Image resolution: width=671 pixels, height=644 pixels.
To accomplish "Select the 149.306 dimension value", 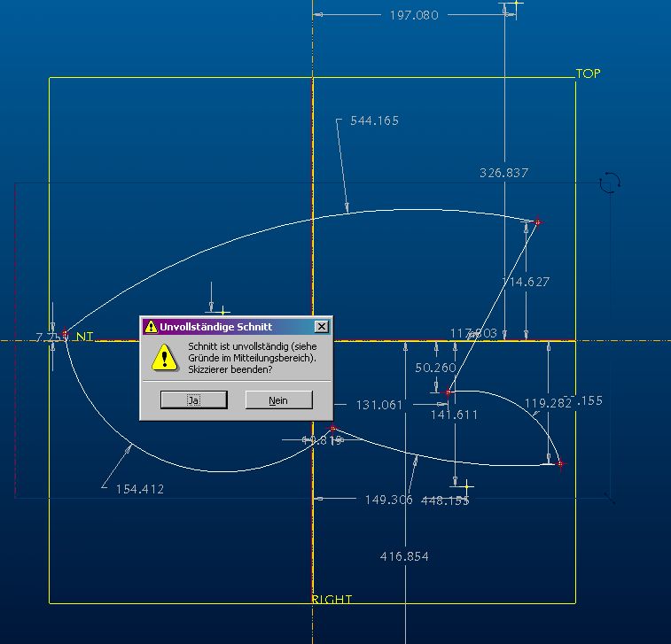I will 388,500.
